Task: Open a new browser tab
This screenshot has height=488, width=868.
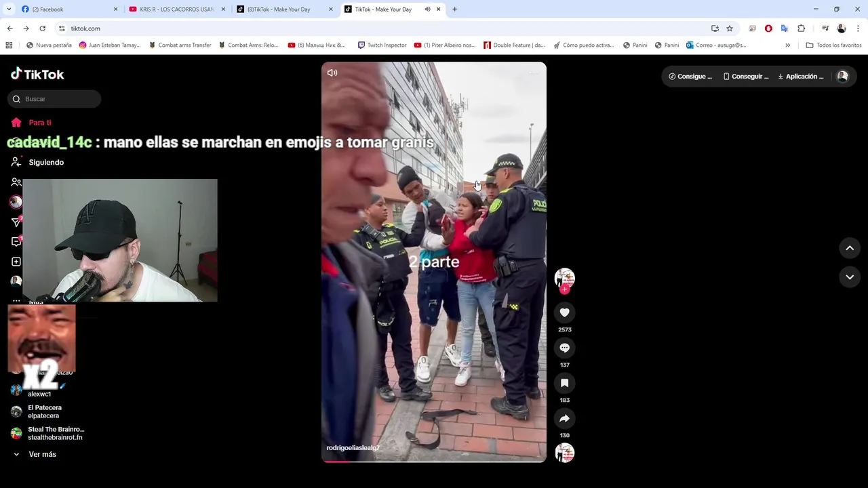Action: coord(454,9)
